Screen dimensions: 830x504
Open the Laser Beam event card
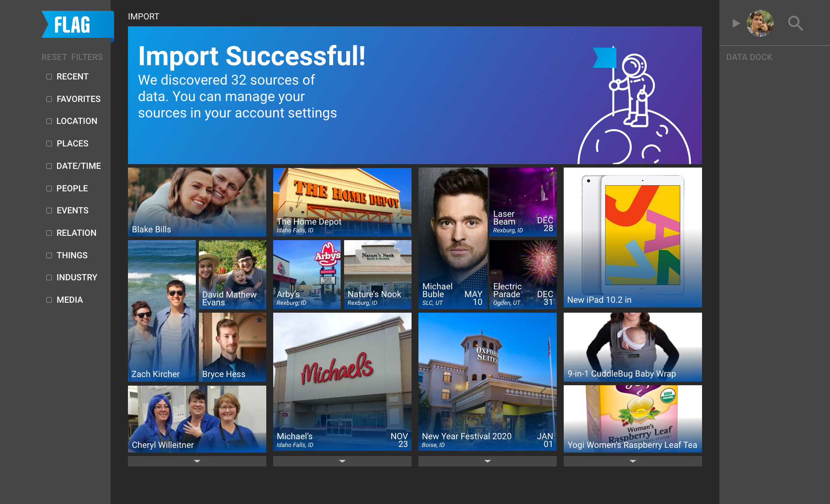coord(523,202)
